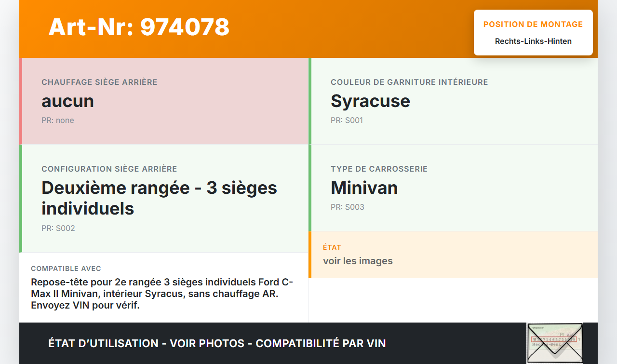Screen dimensions: 617x364
Task: Click the TYPE DE CARROSSERIE header
Action: (379, 169)
